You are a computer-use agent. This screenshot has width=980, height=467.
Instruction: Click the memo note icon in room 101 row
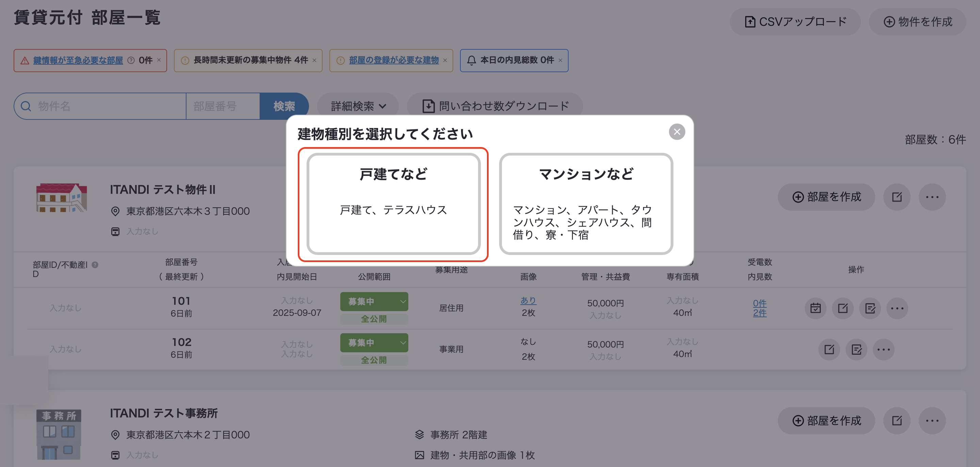870,308
